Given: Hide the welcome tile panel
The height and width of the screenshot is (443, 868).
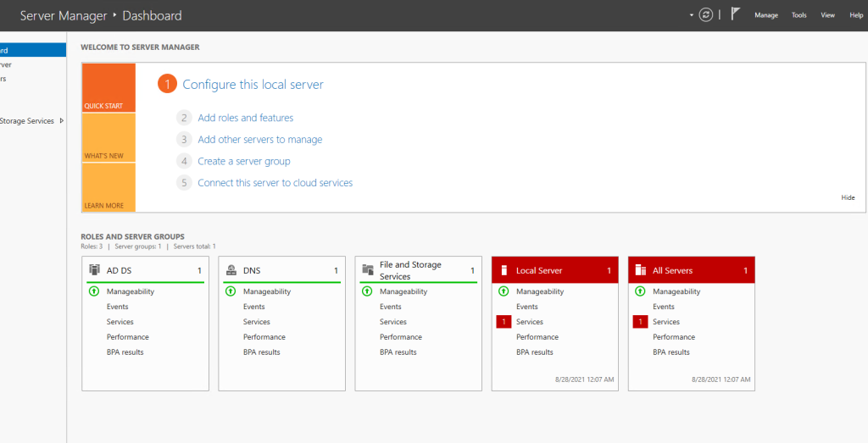Looking at the screenshot, I should click(x=848, y=197).
